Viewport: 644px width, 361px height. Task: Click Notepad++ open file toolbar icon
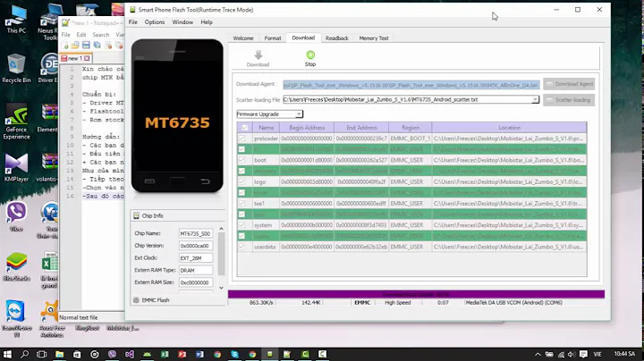click(x=75, y=45)
